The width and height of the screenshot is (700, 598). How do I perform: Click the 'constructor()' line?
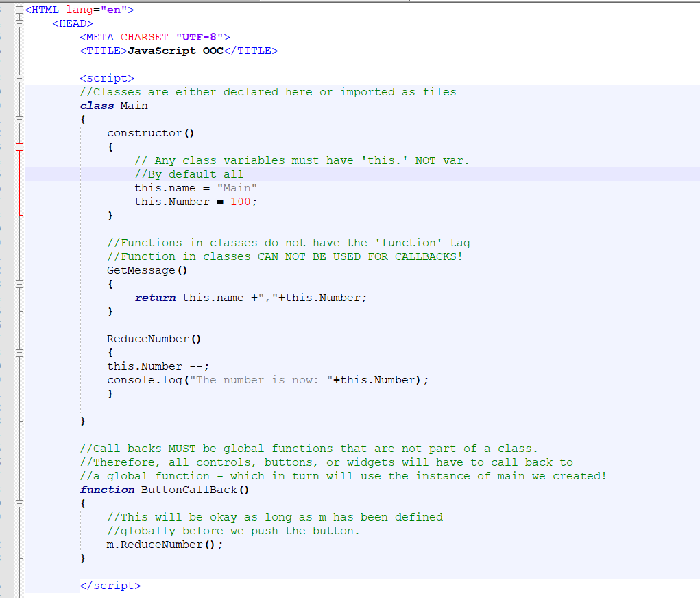pos(150,133)
